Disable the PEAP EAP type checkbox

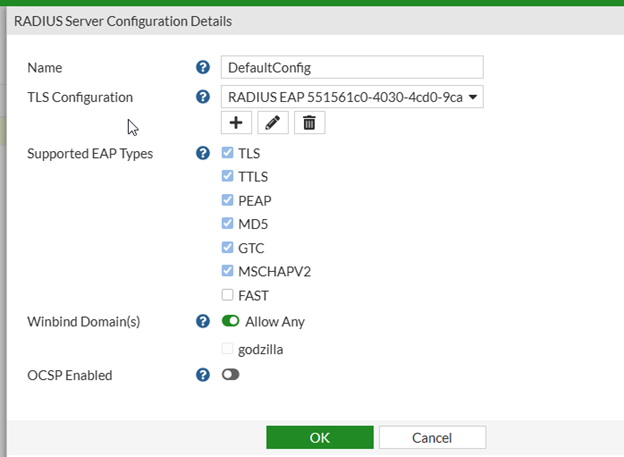click(228, 200)
